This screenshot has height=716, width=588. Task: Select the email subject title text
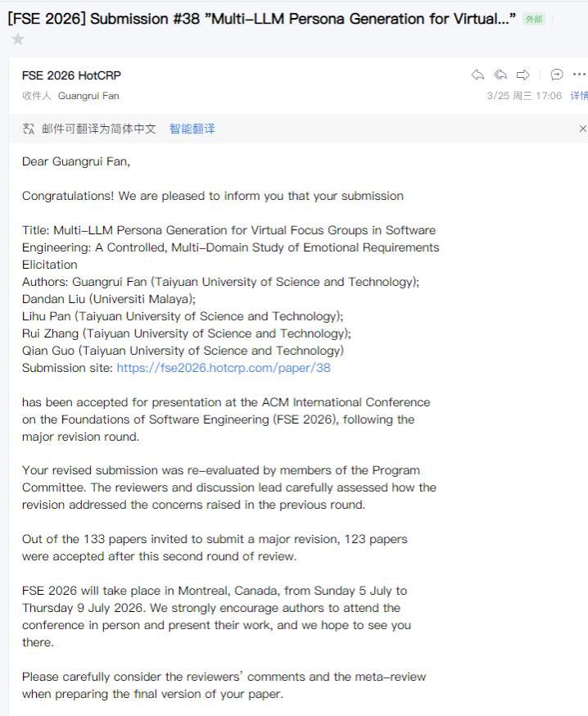[262, 19]
